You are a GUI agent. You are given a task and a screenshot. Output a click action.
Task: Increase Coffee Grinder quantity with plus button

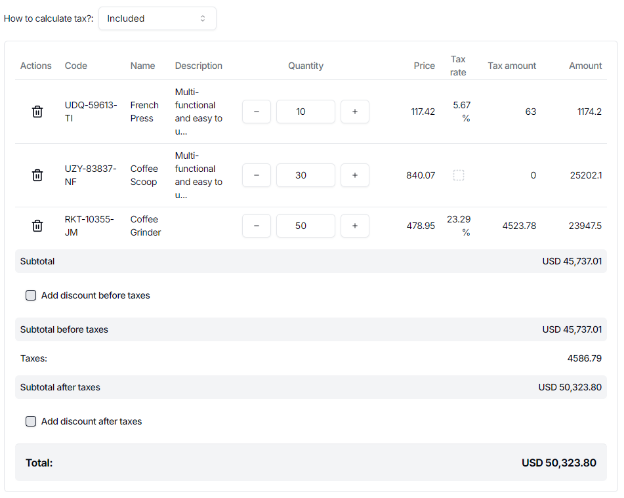click(x=355, y=226)
